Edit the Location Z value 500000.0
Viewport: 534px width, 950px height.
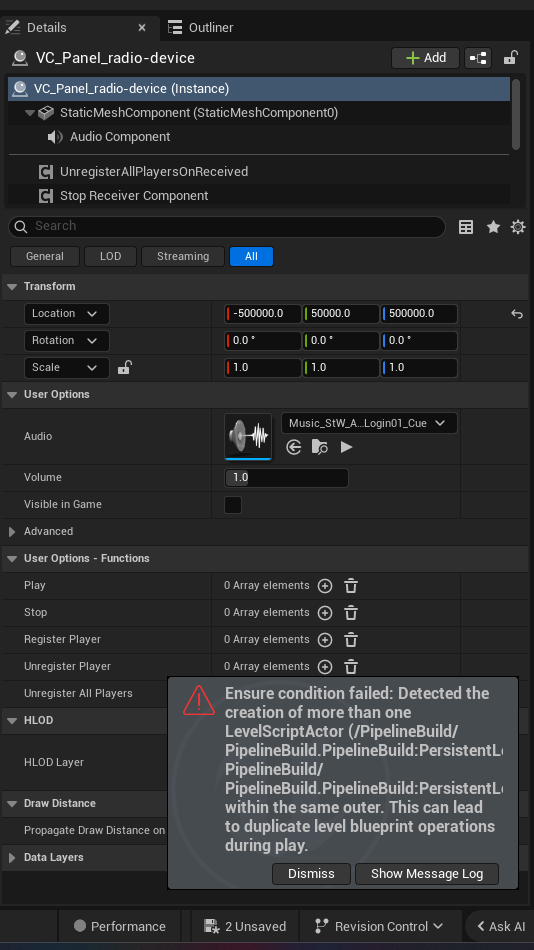(x=419, y=314)
